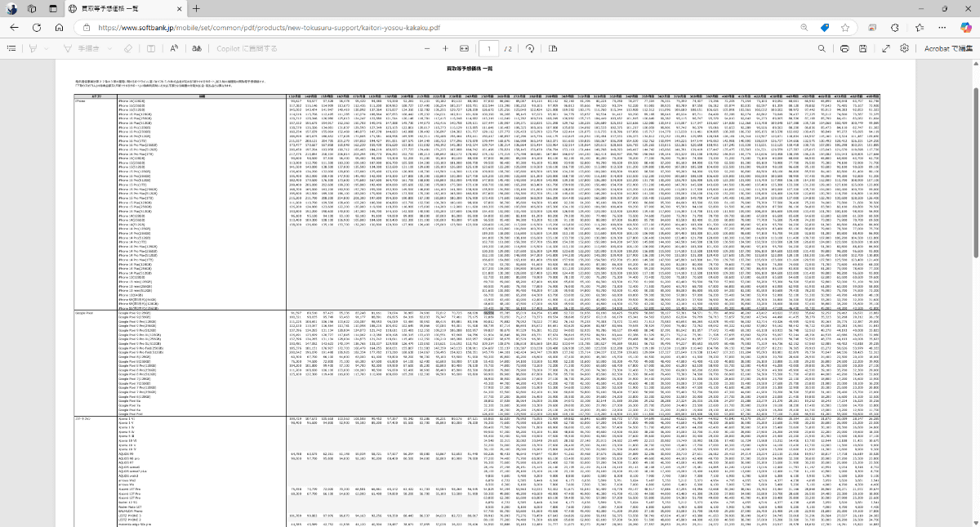Search within the PDF document
This screenshot has height=527, width=980.
click(821, 48)
